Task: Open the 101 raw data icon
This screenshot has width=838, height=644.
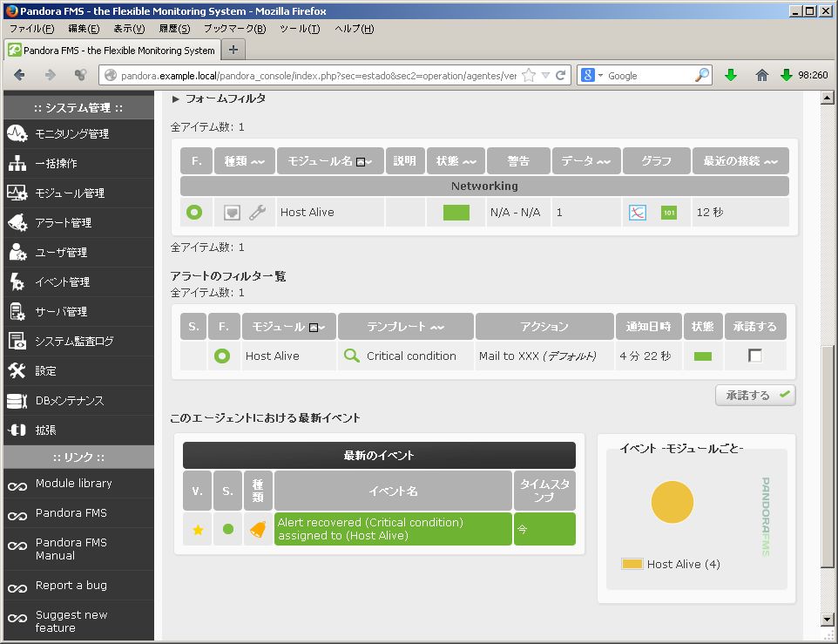Action: 669,212
